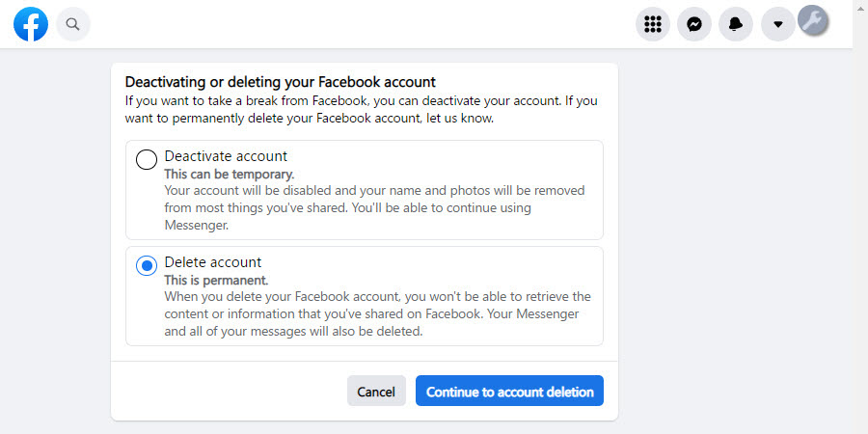
Task: Click the intro text about taking a break
Action: (x=361, y=109)
